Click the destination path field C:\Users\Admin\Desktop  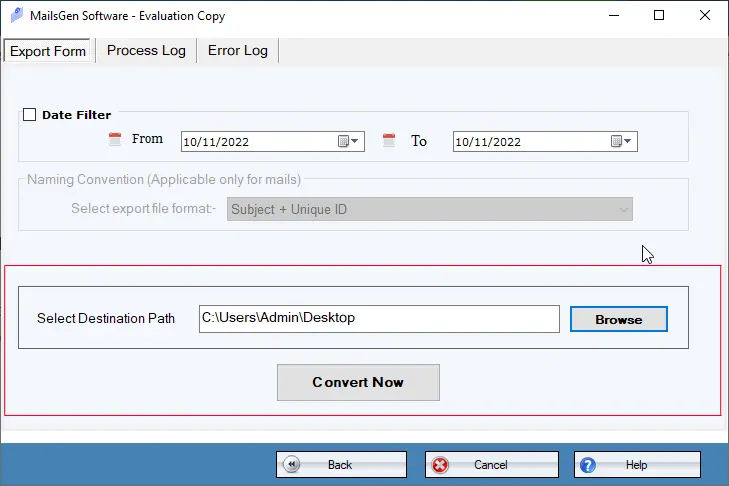pyautogui.click(x=379, y=319)
